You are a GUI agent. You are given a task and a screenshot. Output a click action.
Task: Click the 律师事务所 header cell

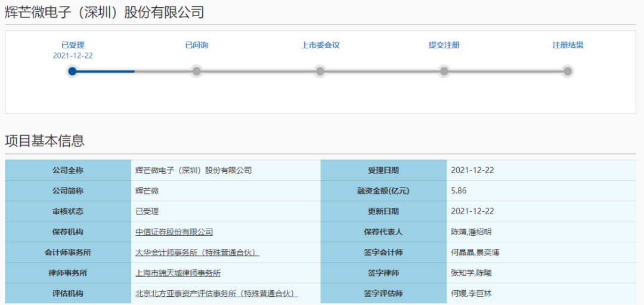pyautogui.click(x=68, y=273)
